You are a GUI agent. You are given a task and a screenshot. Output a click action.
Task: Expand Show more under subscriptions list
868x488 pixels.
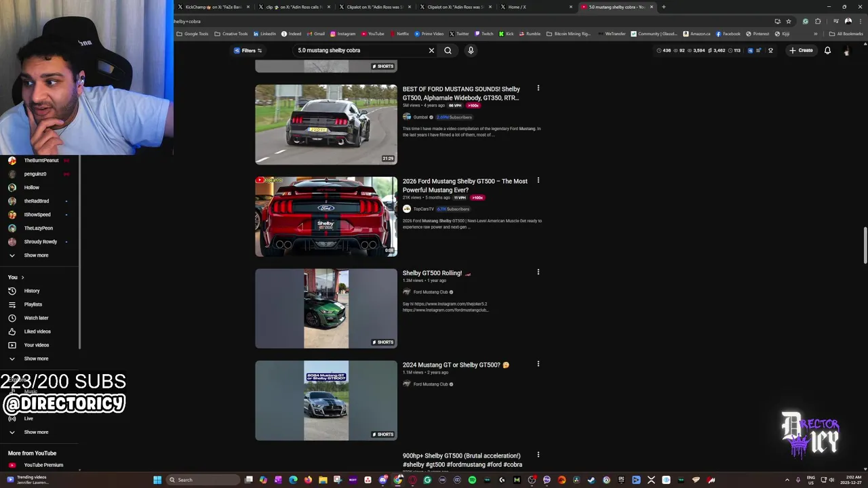tap(36, 256)
